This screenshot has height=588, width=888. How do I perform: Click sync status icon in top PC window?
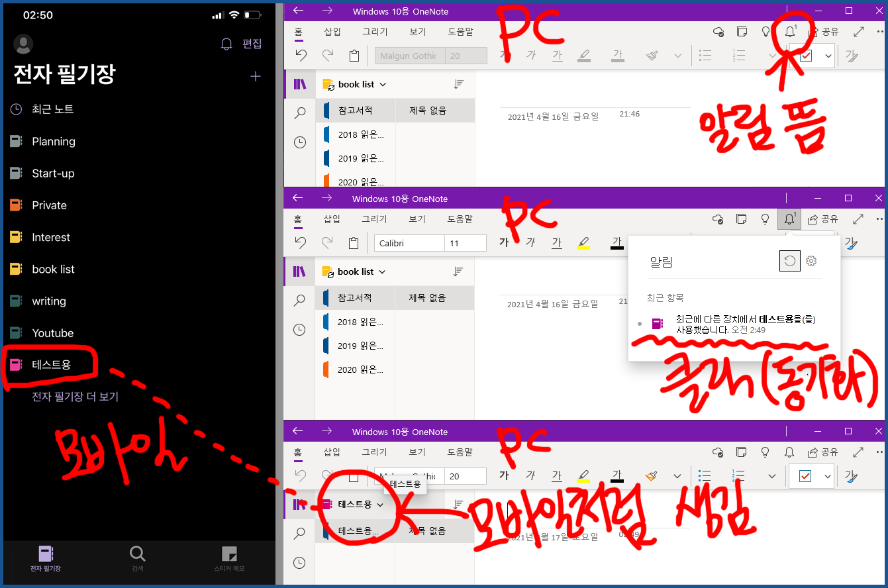point(718,32)
